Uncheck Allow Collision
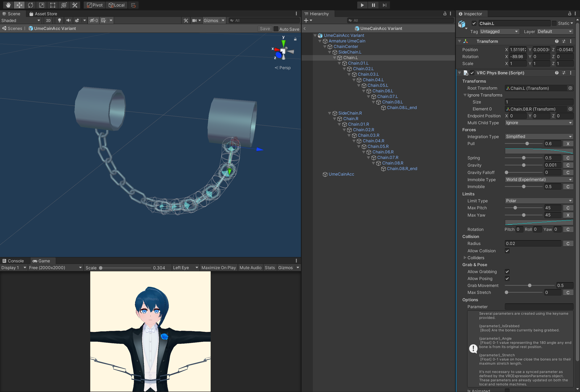Image resolution: width=580 pixels, height=392 pixels. [507, 251]
